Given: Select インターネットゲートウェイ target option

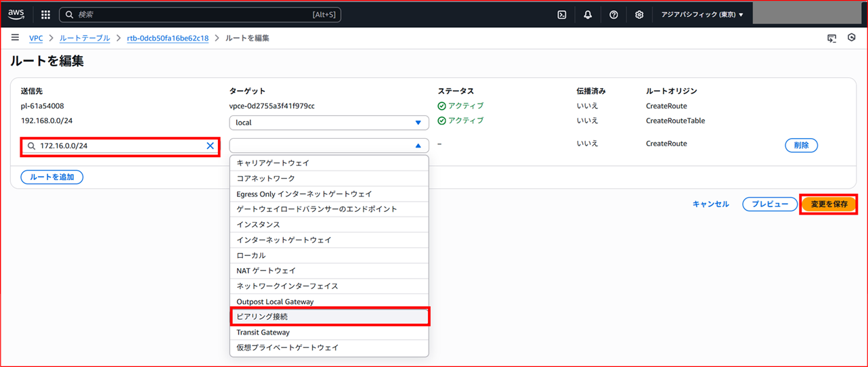Looking at the screenshot, I should (x=329, y=240).
